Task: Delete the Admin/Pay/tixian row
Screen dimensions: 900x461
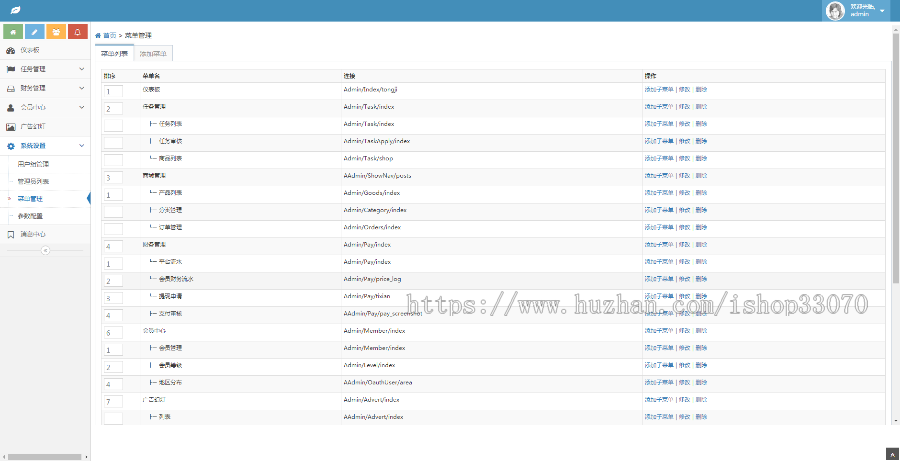Action: (701, 296)
